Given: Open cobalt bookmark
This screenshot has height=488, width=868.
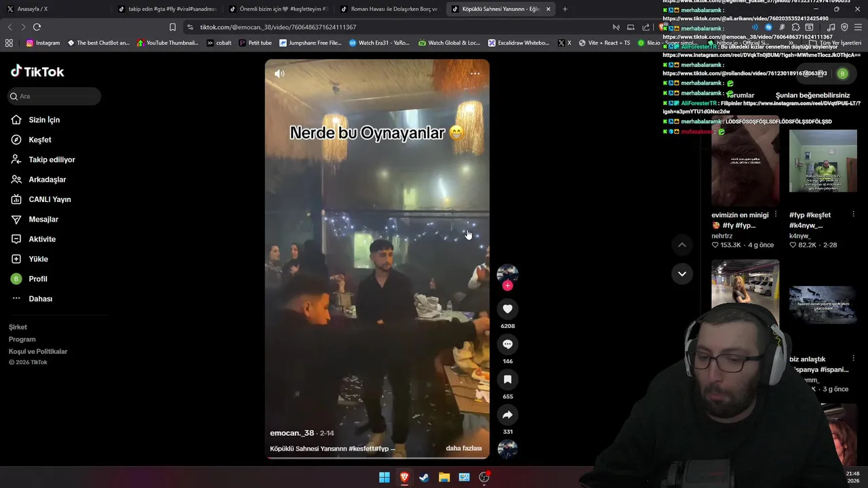Looking at the screenshot, I should [x=219, y=43].
